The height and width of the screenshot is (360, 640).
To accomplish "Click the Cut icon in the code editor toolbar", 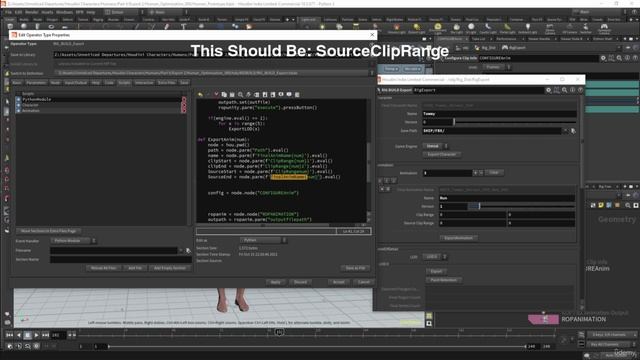I will pos(216,95).
